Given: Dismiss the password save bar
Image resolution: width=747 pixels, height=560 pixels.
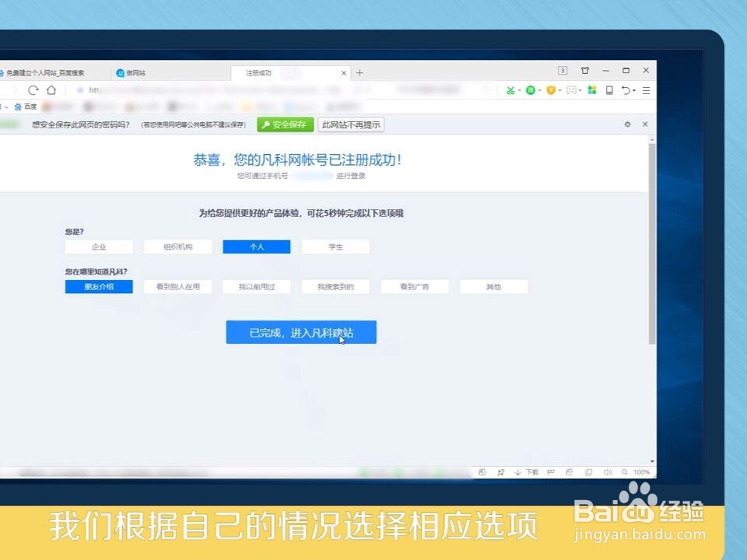Looking at the screenshot, I should [645, 124].
